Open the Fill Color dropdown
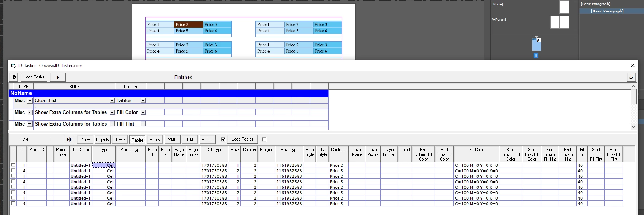The width and height of the screenshot is (644, 215). (143, 112)
